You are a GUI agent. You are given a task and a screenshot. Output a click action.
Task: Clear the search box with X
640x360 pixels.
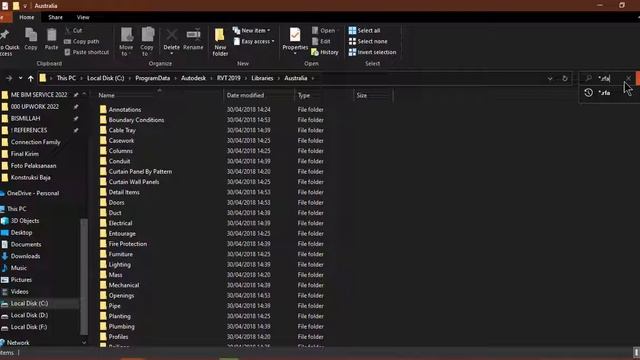(x=629, y=78)
